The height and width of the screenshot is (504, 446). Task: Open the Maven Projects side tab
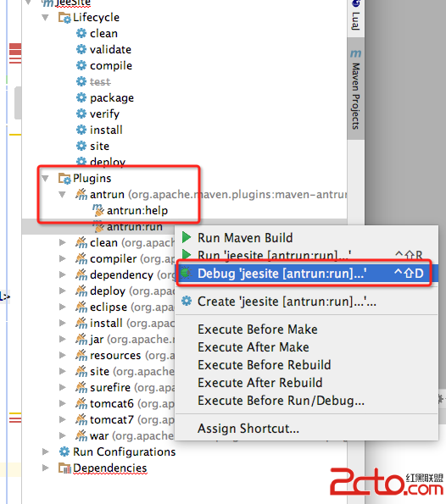point(355,89)
